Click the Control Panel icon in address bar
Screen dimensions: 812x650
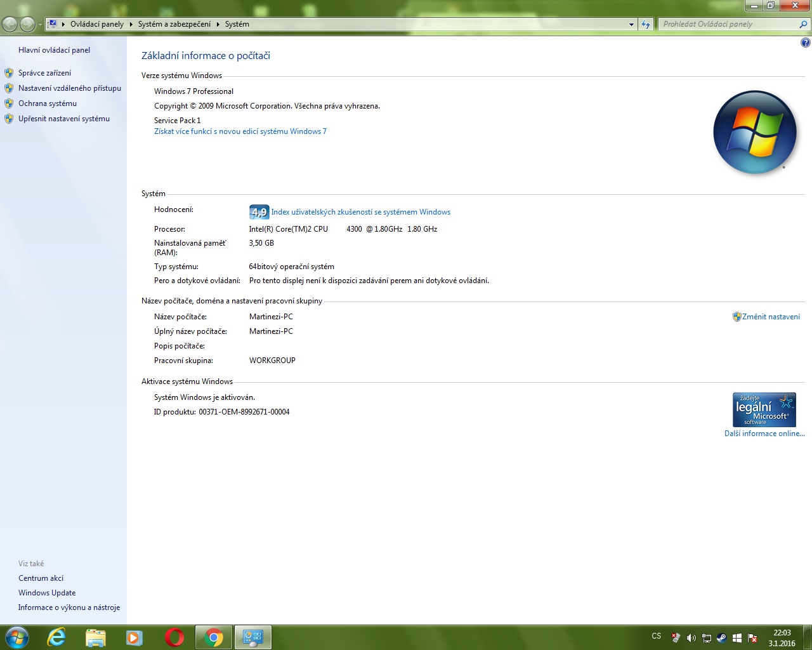click(x=53, y=24)
